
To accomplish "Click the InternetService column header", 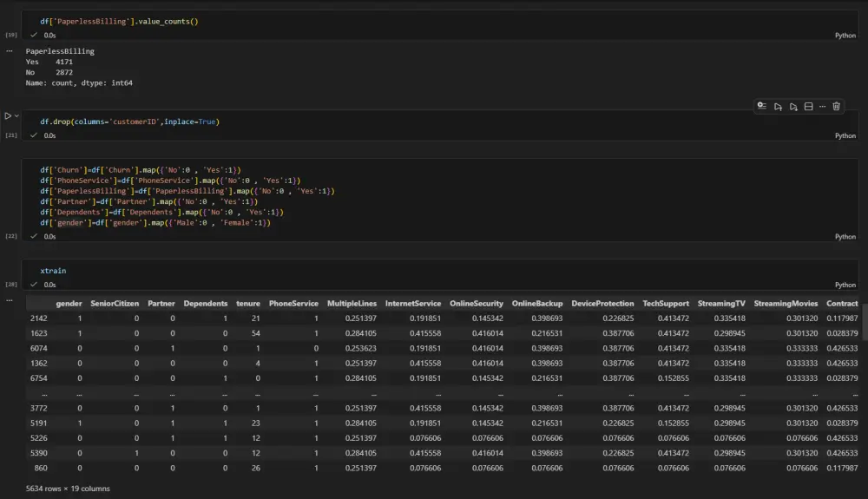I will (413, 303).
